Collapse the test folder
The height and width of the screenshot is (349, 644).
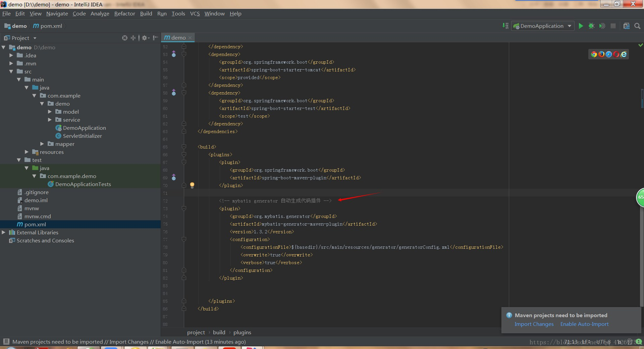tap(19, 160)
